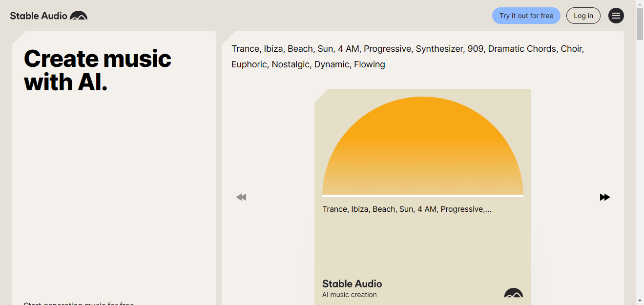Open the Euphoric tag
The width and height of the screenshot is (644, 305).
click(249, 64)
